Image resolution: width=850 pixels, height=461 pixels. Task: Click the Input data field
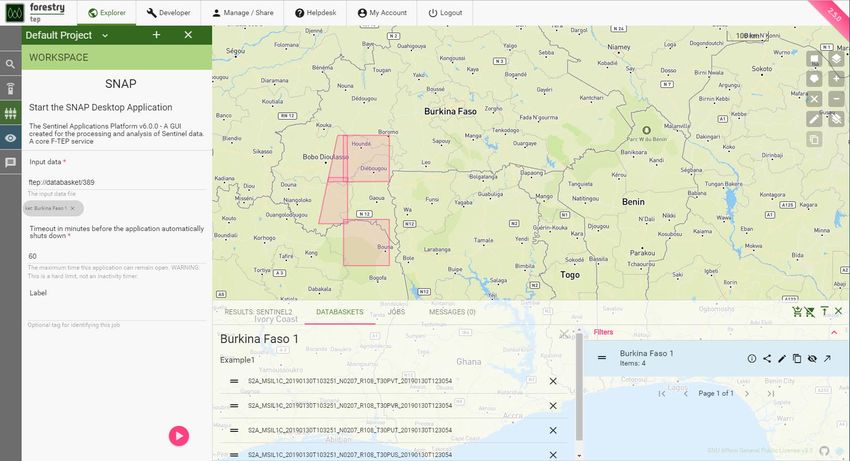coord(117,182)
